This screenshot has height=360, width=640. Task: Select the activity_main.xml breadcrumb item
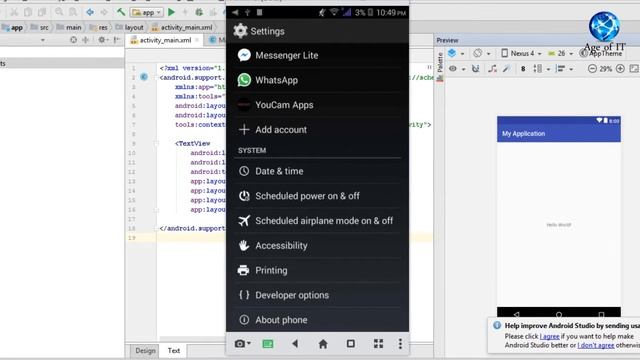pos(182,27)
